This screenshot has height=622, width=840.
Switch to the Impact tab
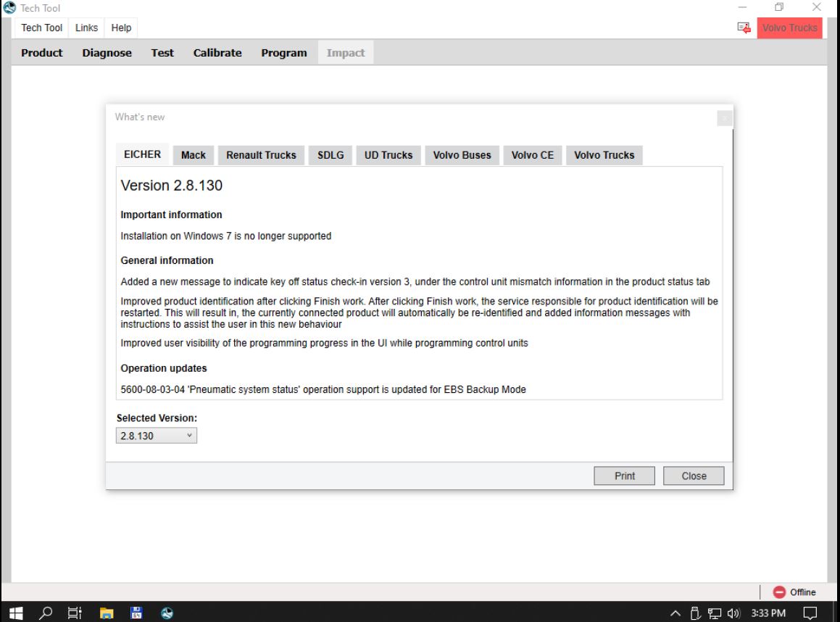coord(346,53)
